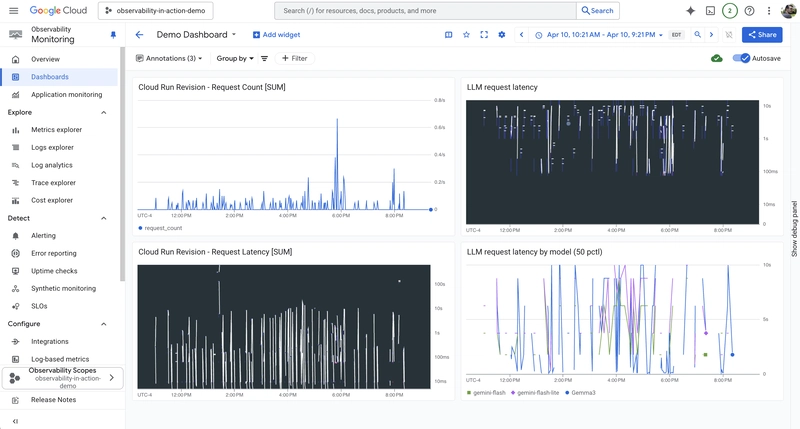Screen dimensions: 800x429
Task: Click the blue Share button
Action: point(762,34)
